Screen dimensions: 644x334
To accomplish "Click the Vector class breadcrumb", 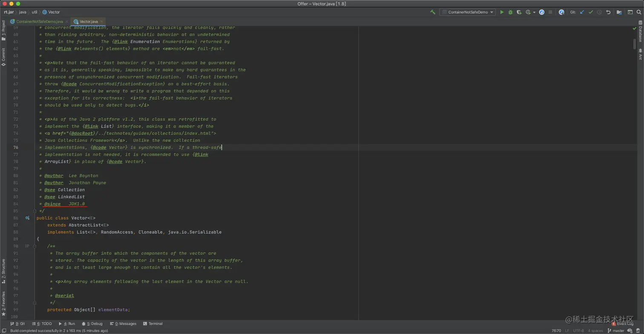I will click(x=51, y=12).
